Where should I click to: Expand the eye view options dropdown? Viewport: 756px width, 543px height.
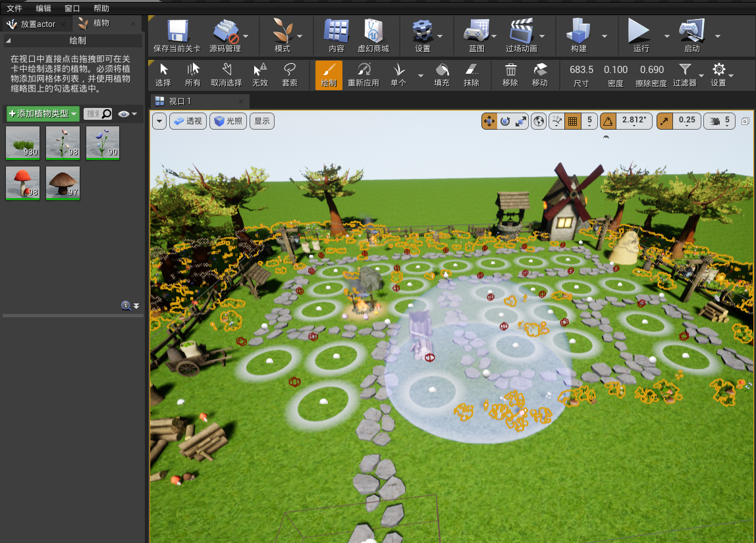pos(128,114)
